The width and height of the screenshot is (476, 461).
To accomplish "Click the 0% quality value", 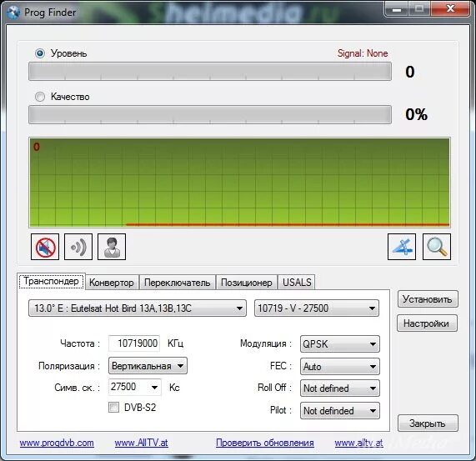I will pos(416,115).
